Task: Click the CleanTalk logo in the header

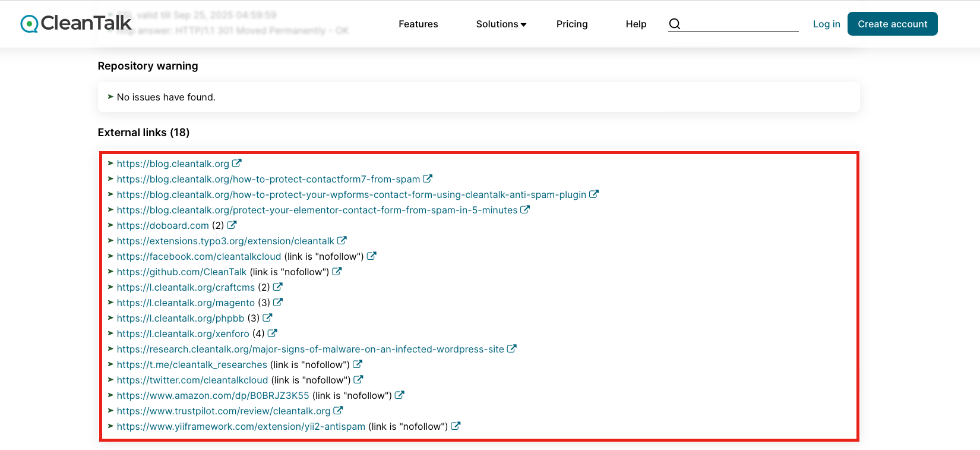Action: tap(76, 24)
